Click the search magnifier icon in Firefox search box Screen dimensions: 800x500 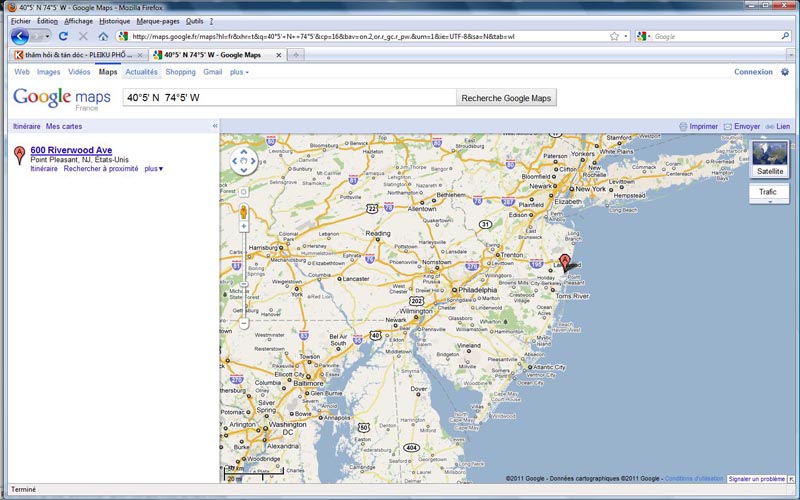click(785, 36)
